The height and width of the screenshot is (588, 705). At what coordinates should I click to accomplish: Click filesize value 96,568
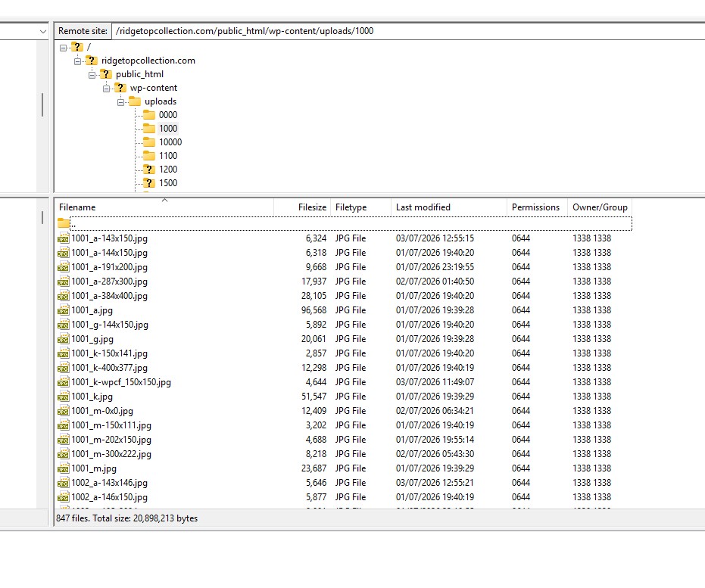(x=314, y=310)
